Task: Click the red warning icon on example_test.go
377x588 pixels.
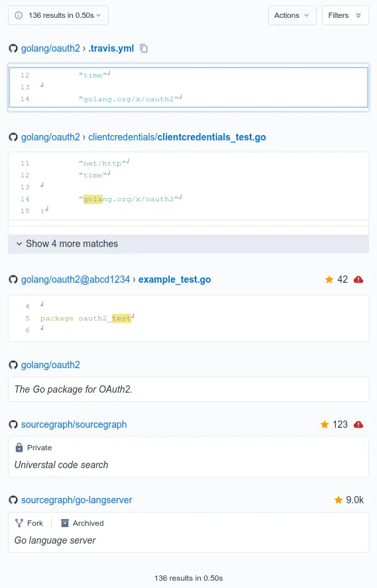Action: coord(358,279)
